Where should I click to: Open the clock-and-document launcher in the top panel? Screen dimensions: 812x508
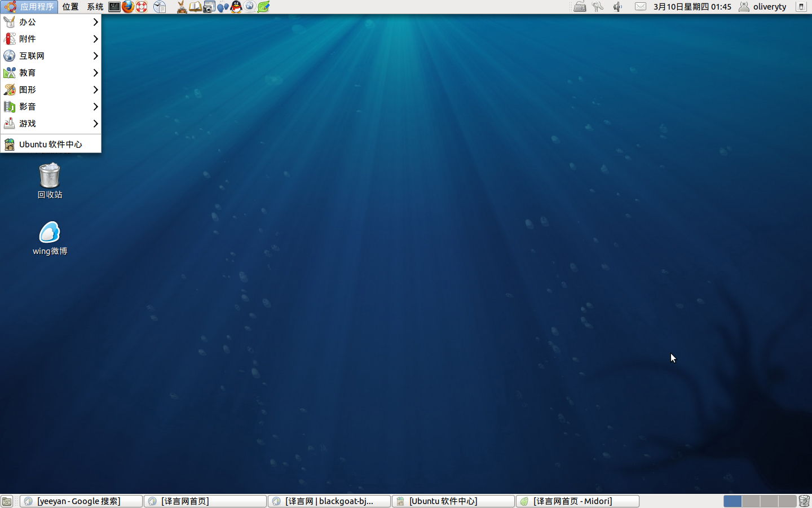pos(160,7)
